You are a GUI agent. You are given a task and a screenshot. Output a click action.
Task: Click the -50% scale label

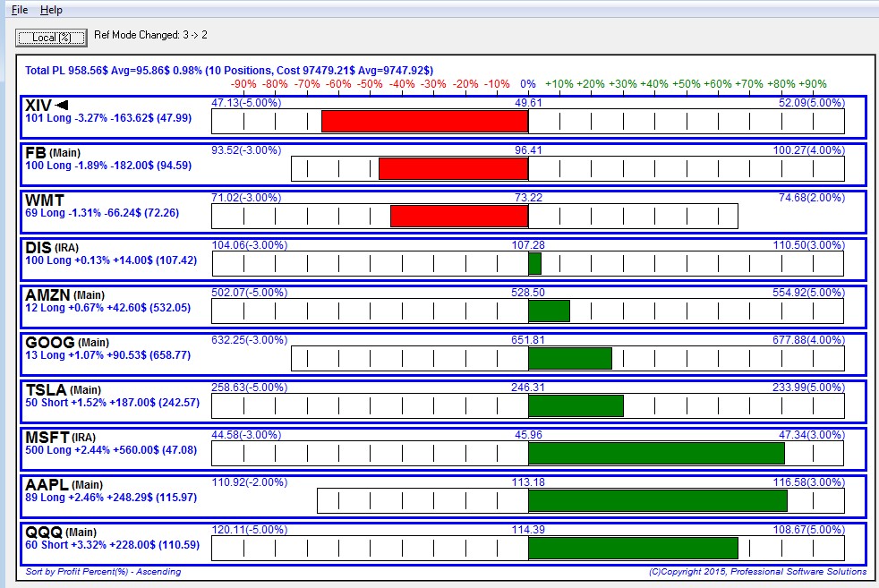(x=370, y=84)
